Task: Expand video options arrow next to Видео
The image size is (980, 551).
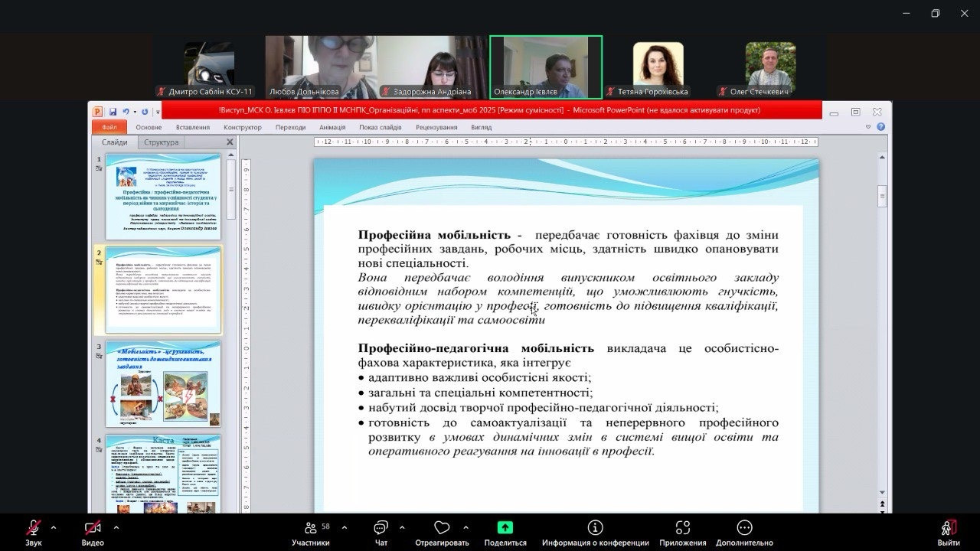Action: (116, 527)
